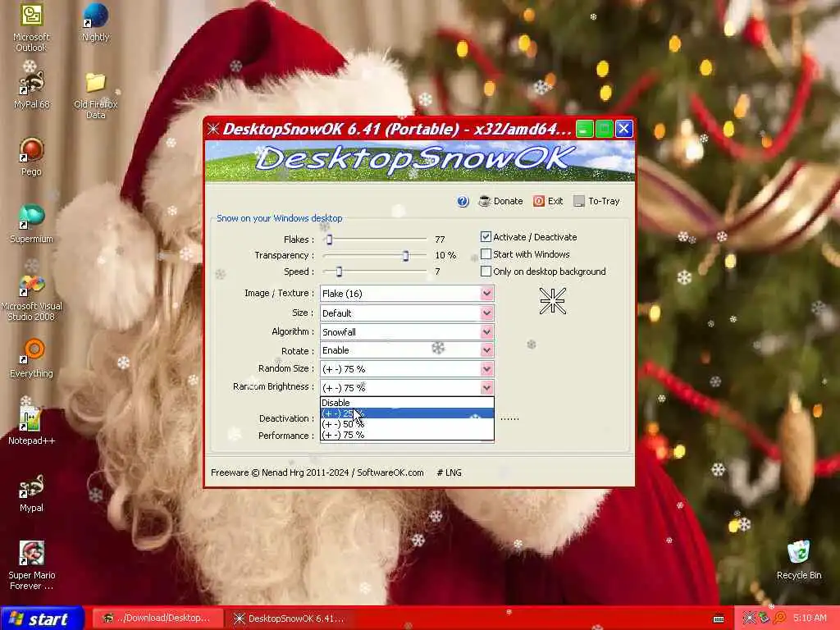Switch to DesktopSnowOK 6.41 taskbar item
Image resolution: width=840 pixels, height=630 pixels.
(290, 619)
